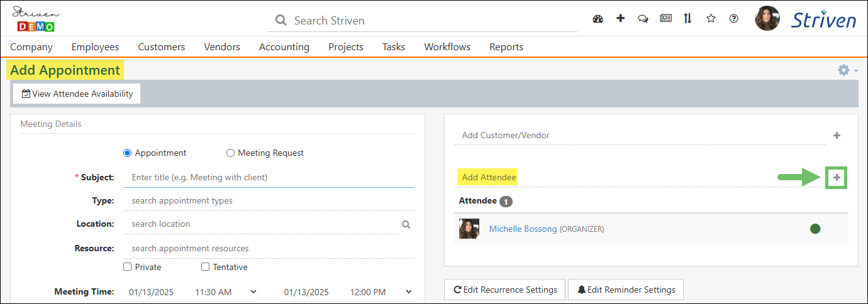Click the end date field before 12:00 PM
868x304 pixels.
pos(306,292)
